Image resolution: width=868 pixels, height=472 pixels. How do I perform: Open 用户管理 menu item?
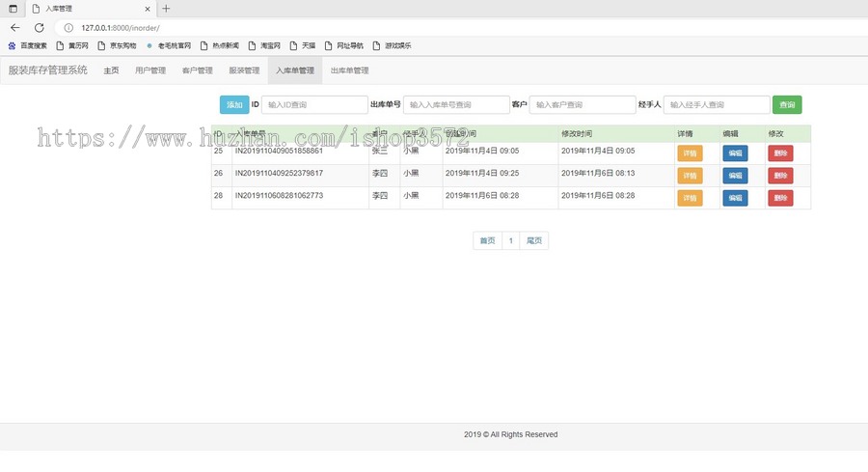(x=150, y=70)
